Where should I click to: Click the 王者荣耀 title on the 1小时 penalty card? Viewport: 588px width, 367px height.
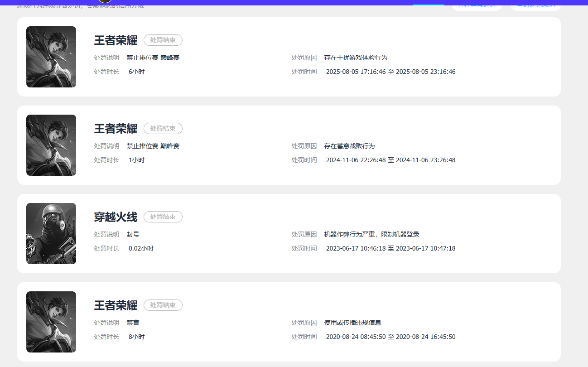[x=116, y=129]
